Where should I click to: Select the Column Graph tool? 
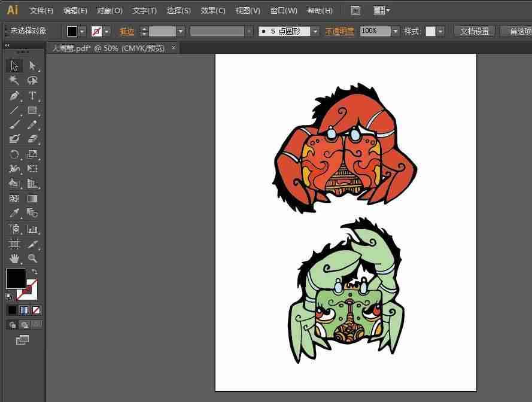click(32, 229)
